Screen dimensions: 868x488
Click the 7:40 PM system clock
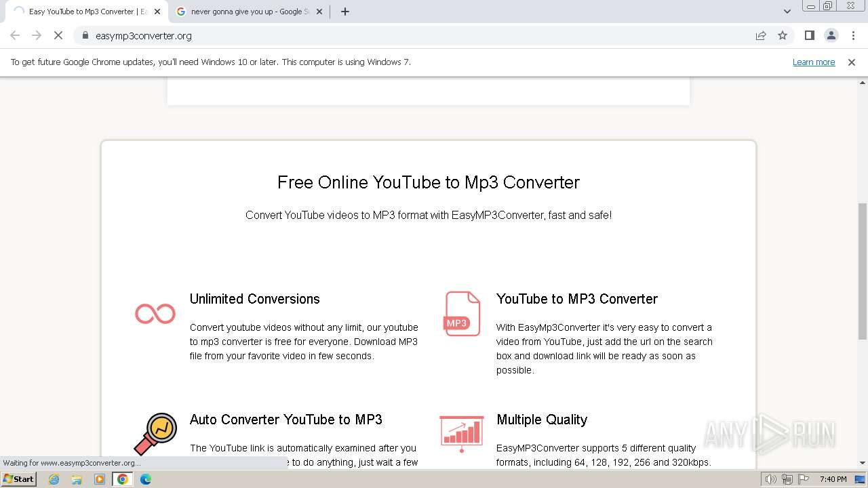click(x=833, y=479)
